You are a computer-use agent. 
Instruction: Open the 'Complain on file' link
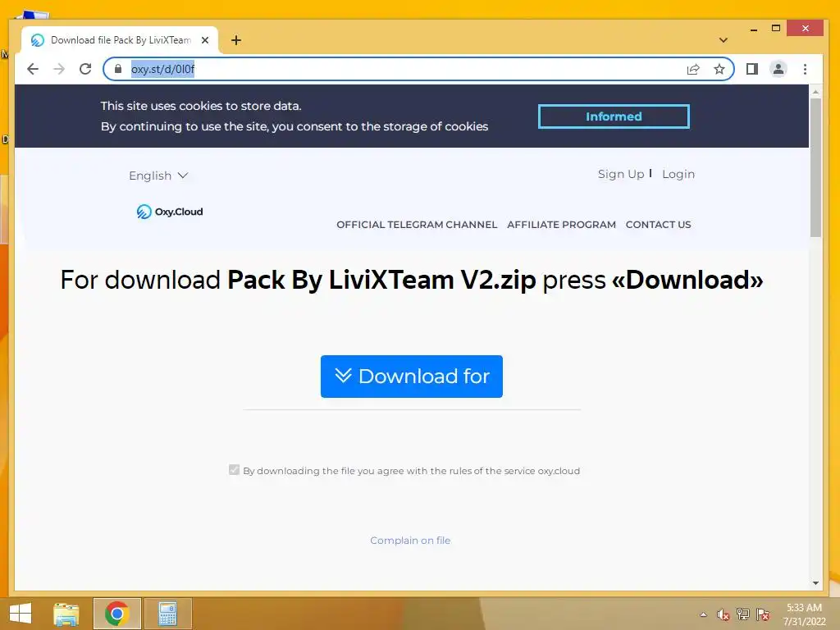[410, 541]
